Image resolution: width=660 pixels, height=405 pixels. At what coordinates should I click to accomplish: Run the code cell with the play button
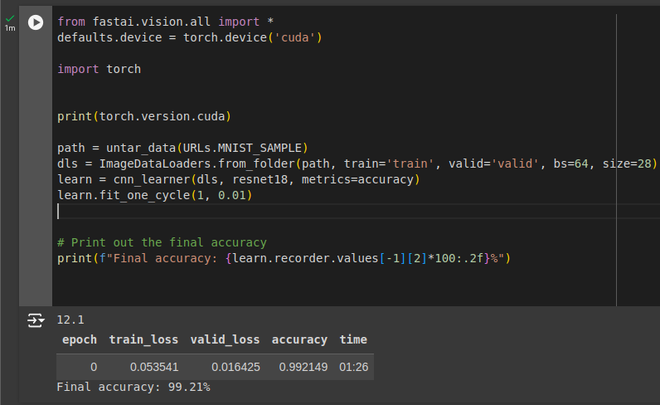[x=36, y=22]
